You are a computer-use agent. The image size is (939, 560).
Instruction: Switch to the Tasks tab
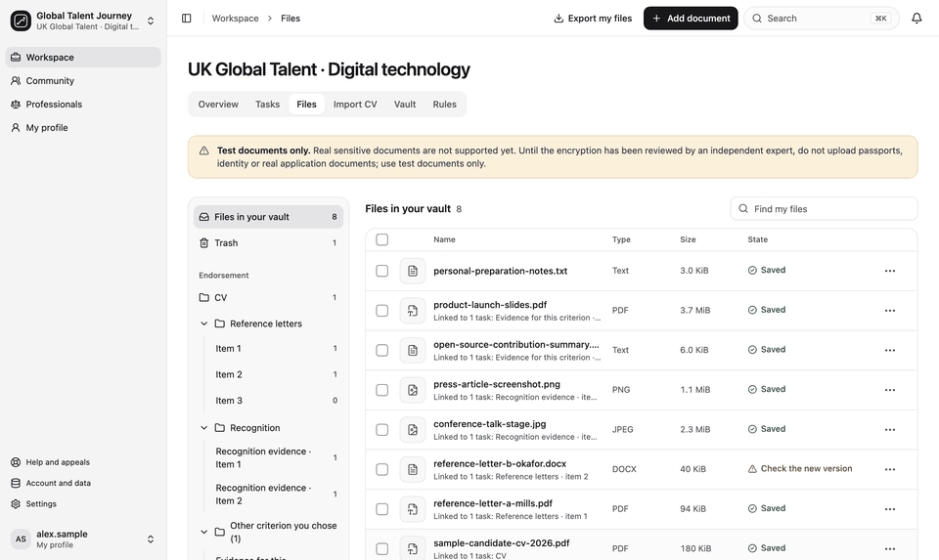pos(267,105)
